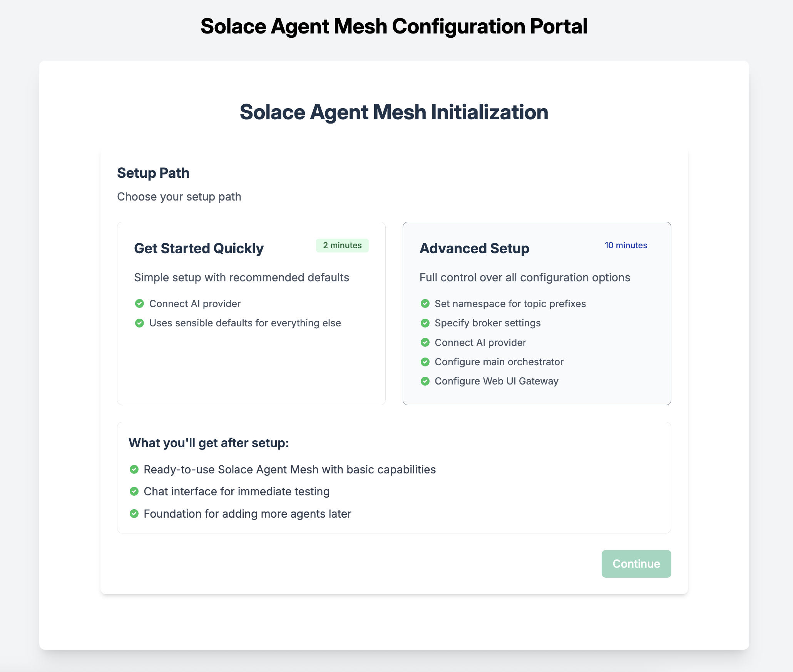Click the 10 minutes label
The width and height of the screenshot is (793, 672).
pyautogui.click(x=626, y=245)
